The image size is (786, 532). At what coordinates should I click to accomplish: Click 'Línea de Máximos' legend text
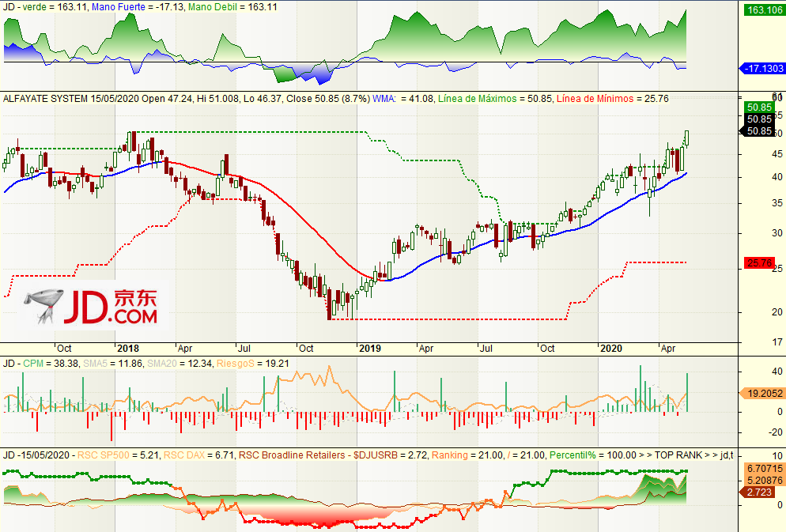tap(478, 99)
